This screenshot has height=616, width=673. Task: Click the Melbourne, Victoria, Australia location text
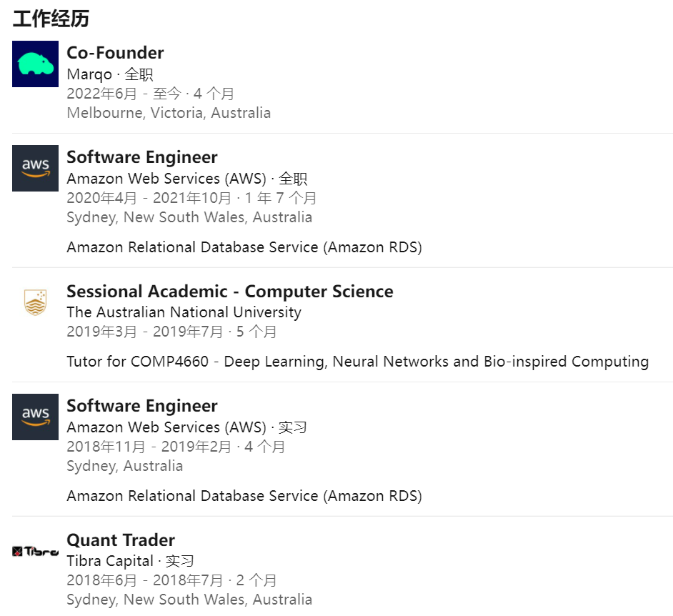169,113
